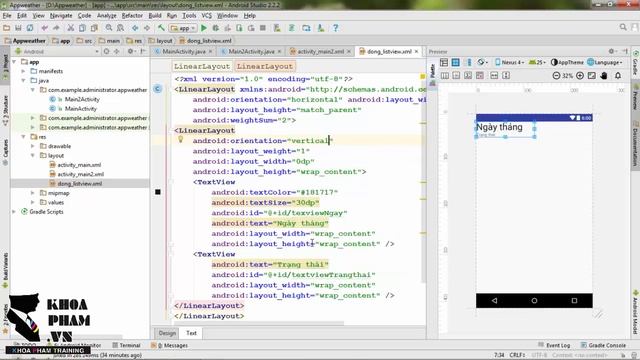Click the AppTheme button in preview
This screenshot has height=360, width=640.
(x=567, y=62)
